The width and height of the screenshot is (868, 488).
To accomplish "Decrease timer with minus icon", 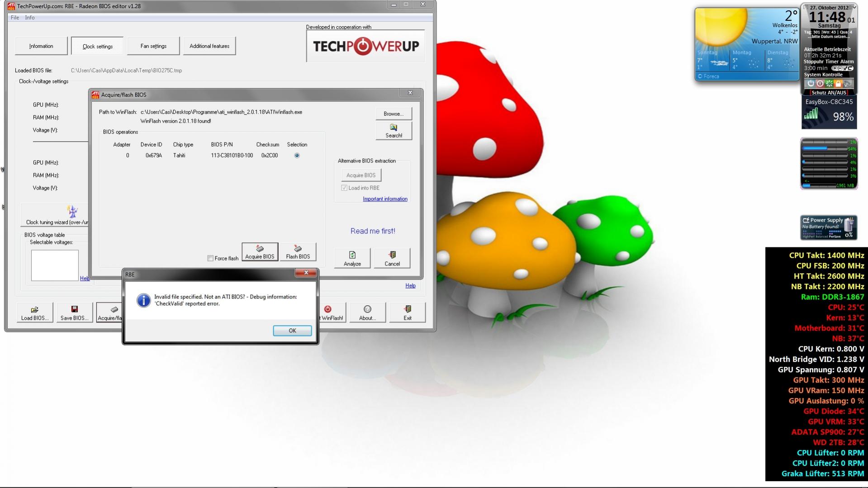I will tap(840, 68).
